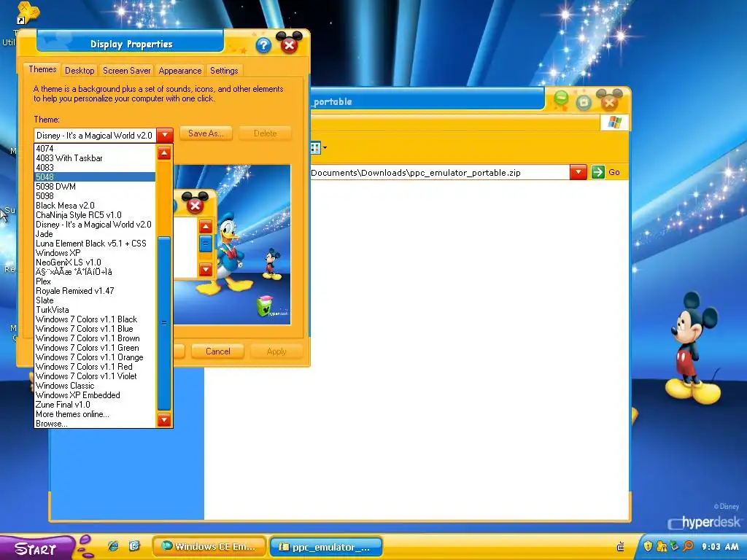Click the safely remove hardware tray icon
This screenshot has width=747, height=560.
[x=675, y=546]
